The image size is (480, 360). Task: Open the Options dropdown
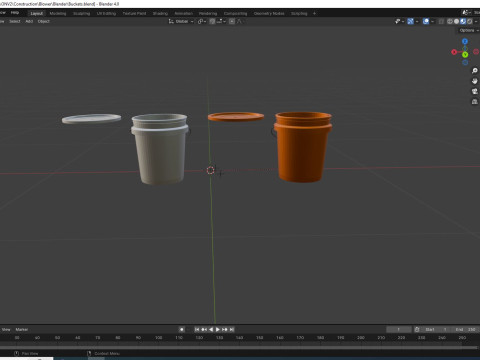(468, 30)
